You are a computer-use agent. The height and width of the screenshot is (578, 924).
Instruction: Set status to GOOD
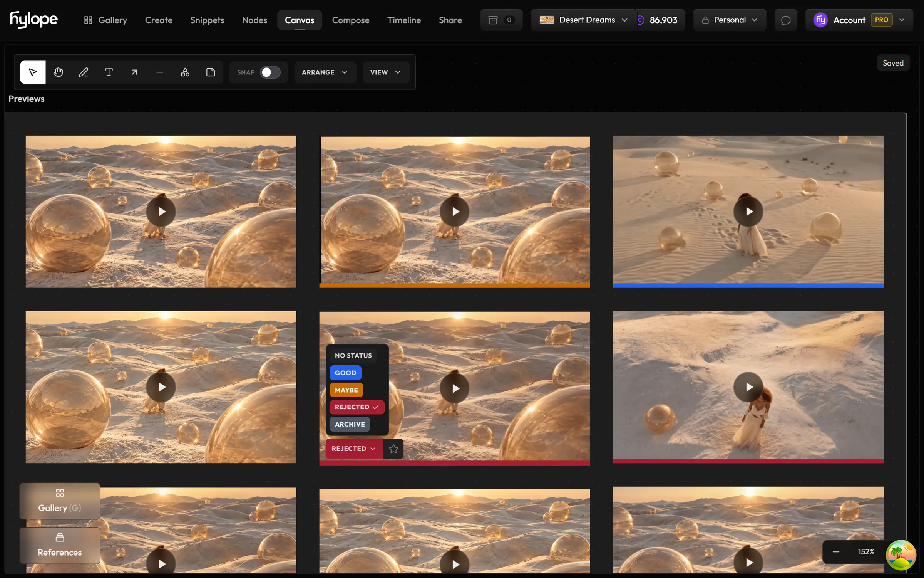tap(345, 373)
